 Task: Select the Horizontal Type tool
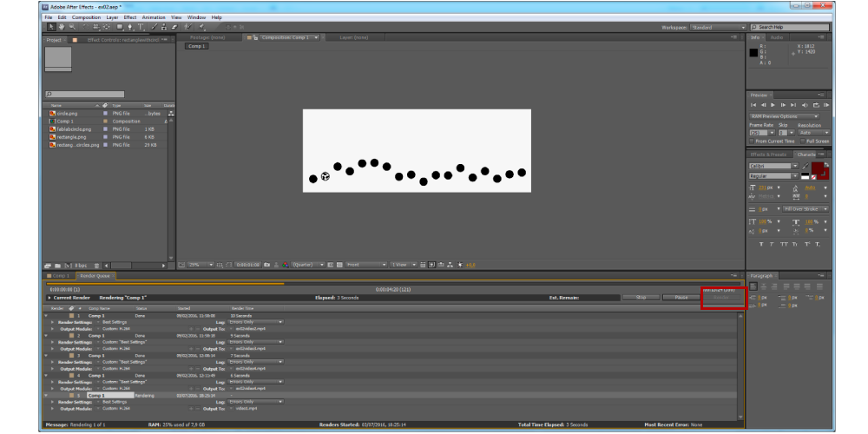point(141,27)
